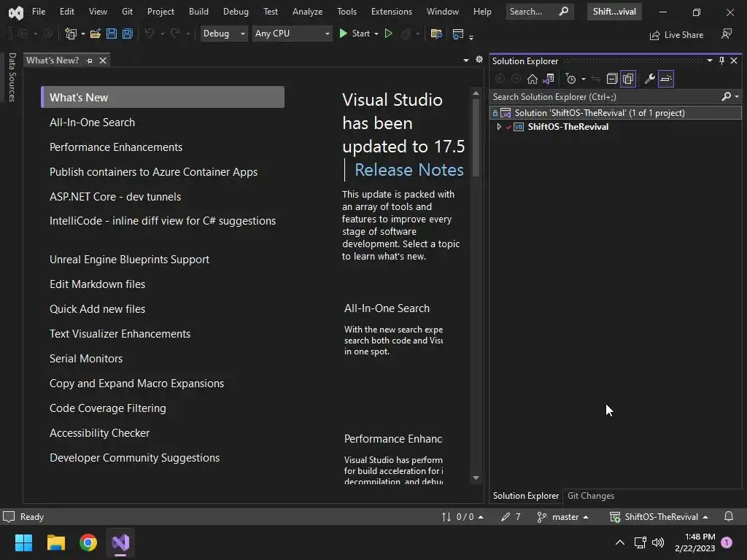Open the Debug configuration dropdown
Image resolution: width=747 pixels, height=560 pixels.
pos(224,34)
